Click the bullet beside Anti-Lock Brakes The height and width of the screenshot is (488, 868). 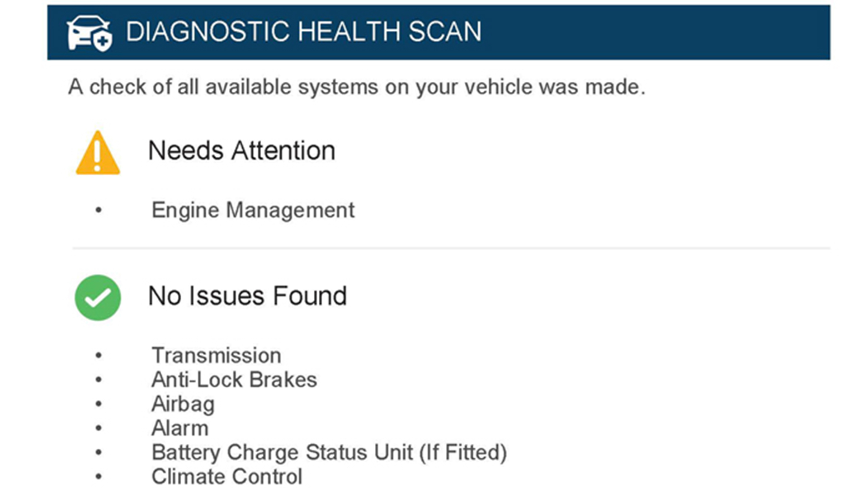pos(99,380)
